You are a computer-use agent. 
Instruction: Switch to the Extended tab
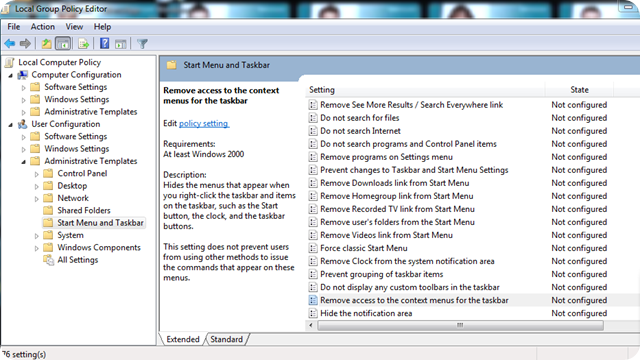(x=183, y=340)
